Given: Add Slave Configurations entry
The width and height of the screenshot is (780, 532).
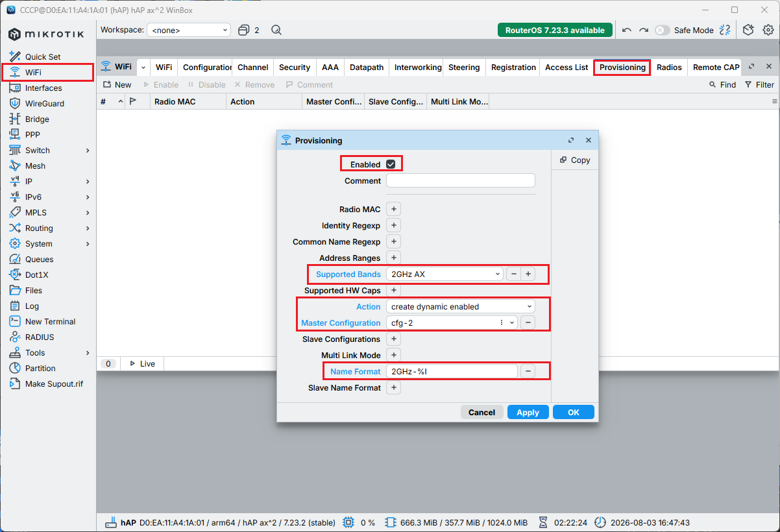Looking at the screenshot, I should 394,339.
